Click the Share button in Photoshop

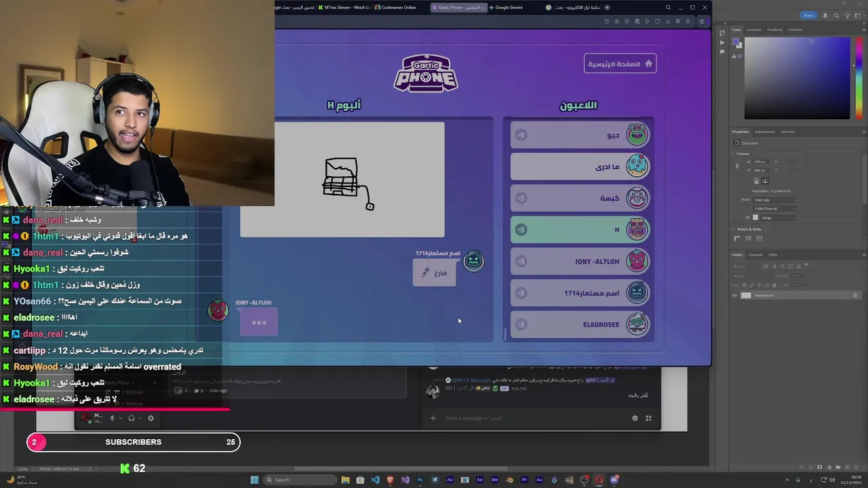coord(808,16)
